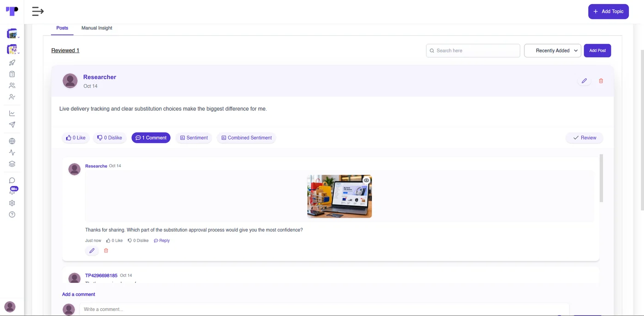Open the Combined Sentiment view
The width and height of the screenshot is (644, 316).
point(246,138)
